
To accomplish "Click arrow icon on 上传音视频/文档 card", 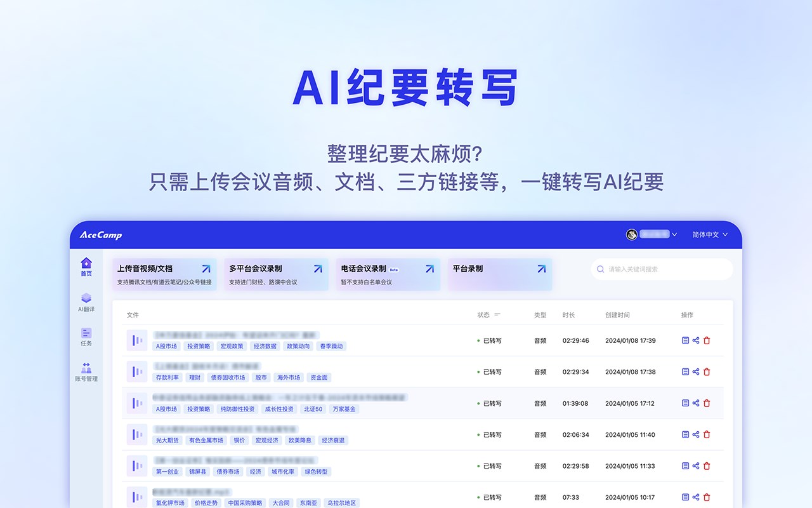I will click(x=206, y=269).
